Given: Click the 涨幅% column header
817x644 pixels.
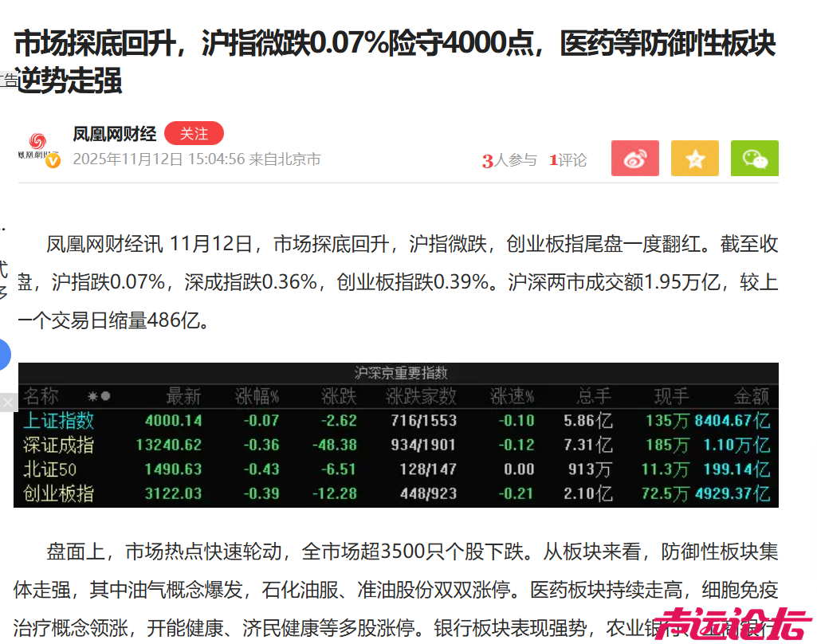Looking at the screenshot, I should click(257, 396).
